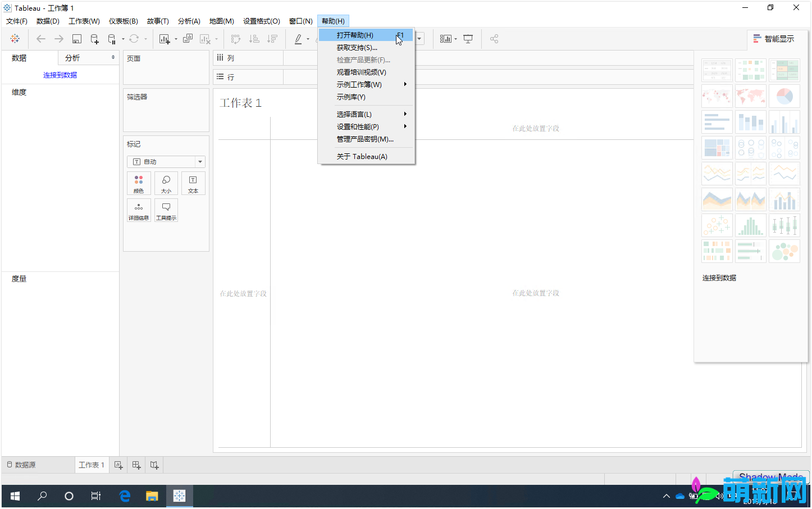This screenshot has width=812, height=509.
Task: Select 观看培训视频(V) menu item
Action: pos(366,72)
